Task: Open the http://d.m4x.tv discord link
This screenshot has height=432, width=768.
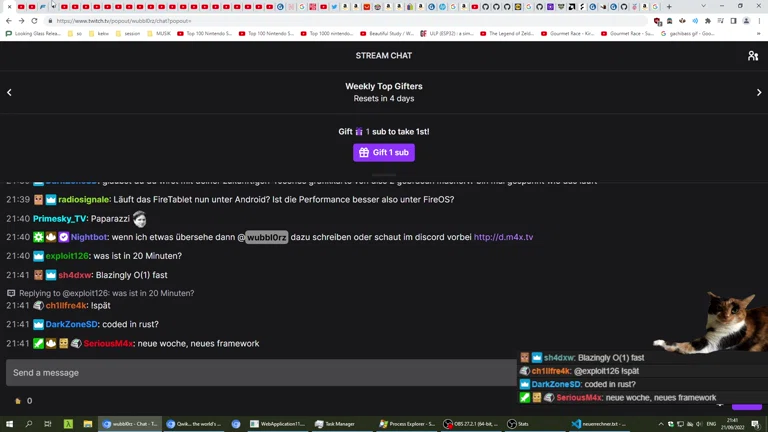Action: click(x=503, y=237)
